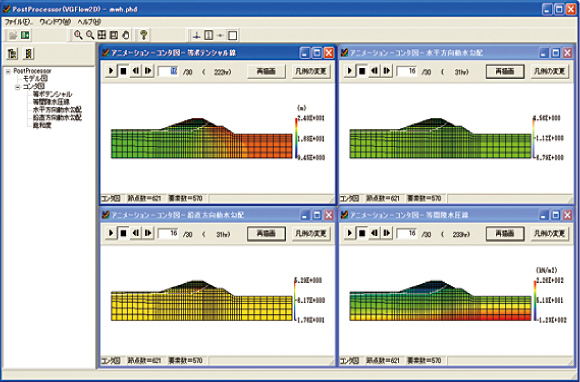Select the pan hand tool

tap(125, 35)
